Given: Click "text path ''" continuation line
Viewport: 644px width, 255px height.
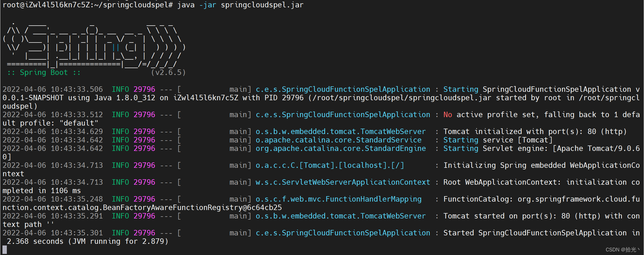Looking at the screenshot, I should (29, 224).
